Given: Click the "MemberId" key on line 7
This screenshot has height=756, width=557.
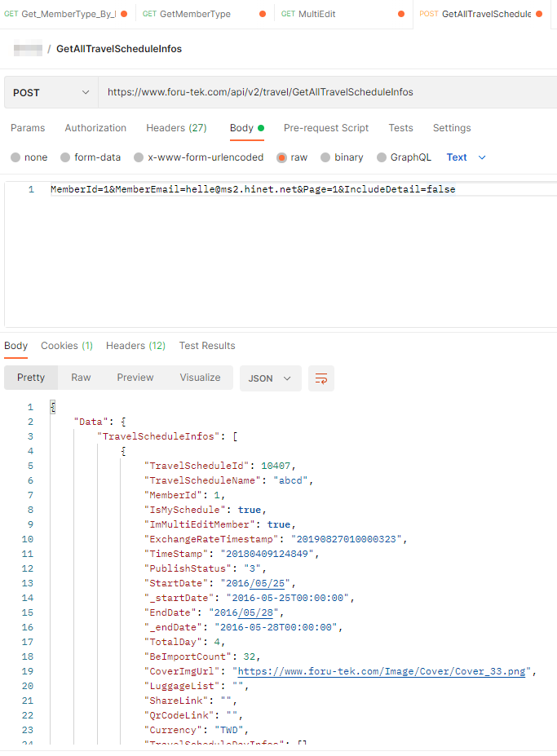Looking at the screenshot, I should coord(173,495).
